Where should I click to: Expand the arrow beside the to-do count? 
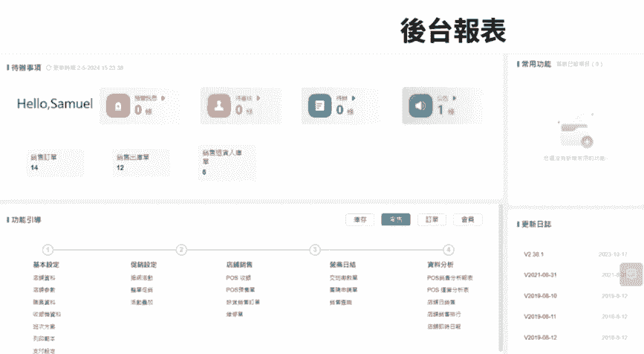[x=354, y=97]
